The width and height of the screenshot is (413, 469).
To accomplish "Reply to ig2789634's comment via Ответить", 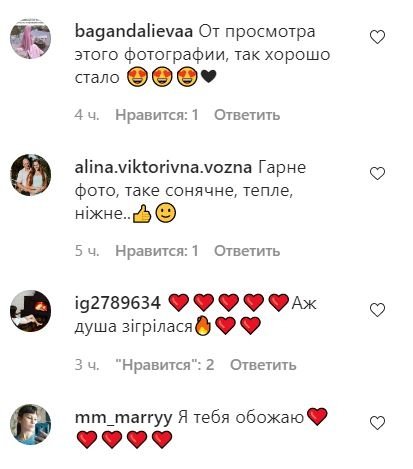I will [x=263, y=365].
